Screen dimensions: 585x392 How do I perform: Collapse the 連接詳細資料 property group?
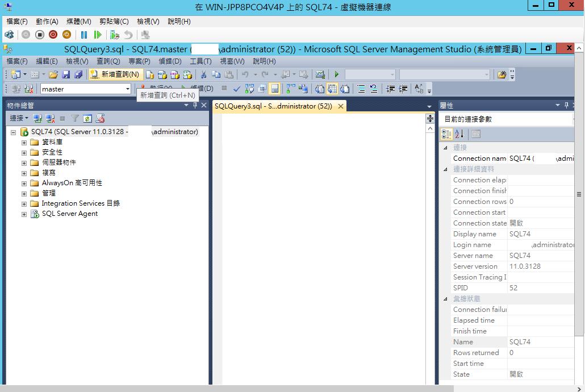445,169
